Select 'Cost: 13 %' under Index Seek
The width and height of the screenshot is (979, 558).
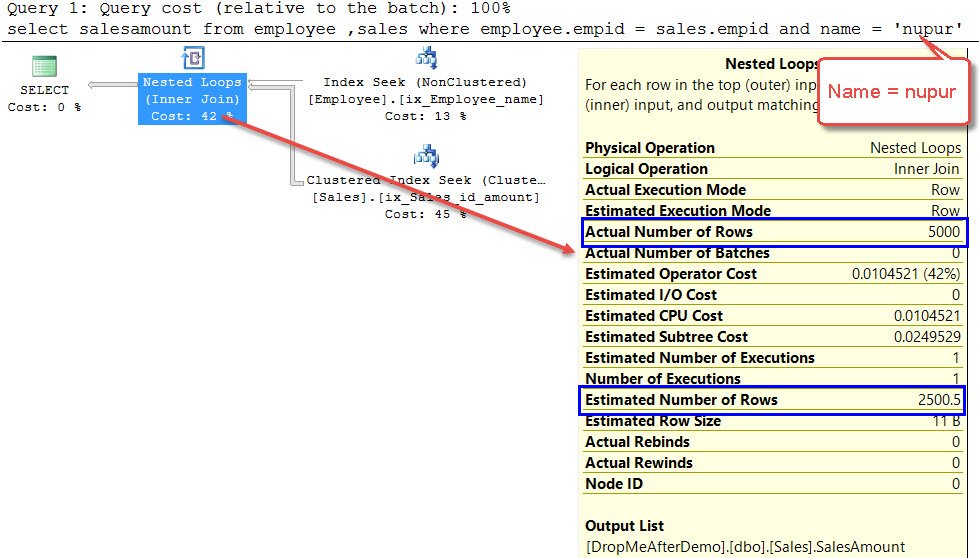[x=426, y=116]
